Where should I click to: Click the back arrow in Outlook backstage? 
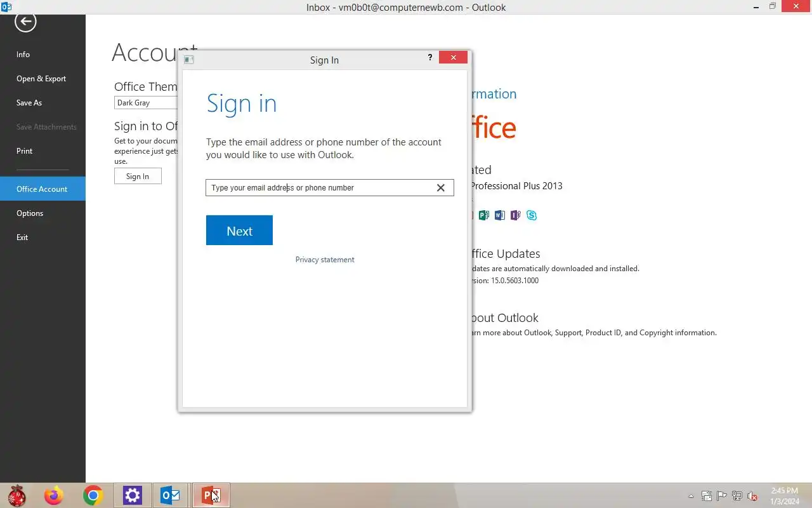pos(25,22)
